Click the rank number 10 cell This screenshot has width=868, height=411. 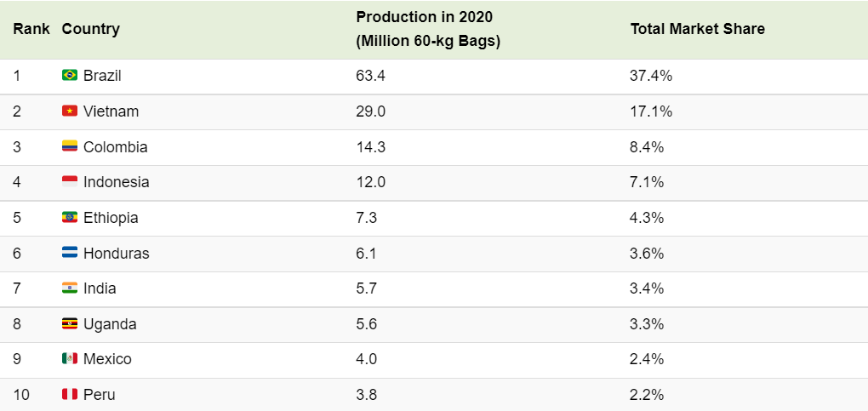tap(21, 395)
